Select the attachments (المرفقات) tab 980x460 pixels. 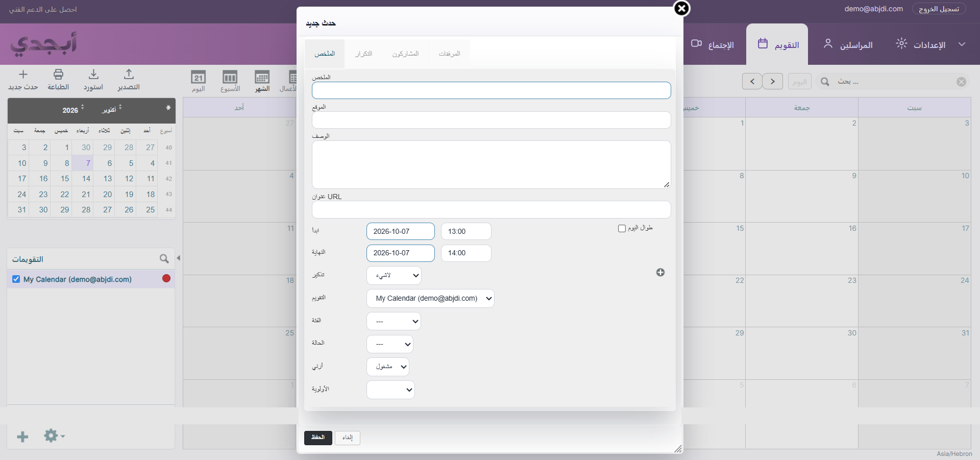point(450,54)
